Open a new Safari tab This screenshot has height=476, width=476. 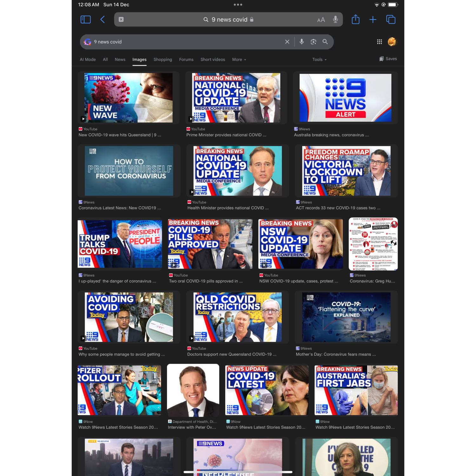[x=373, y=20]
